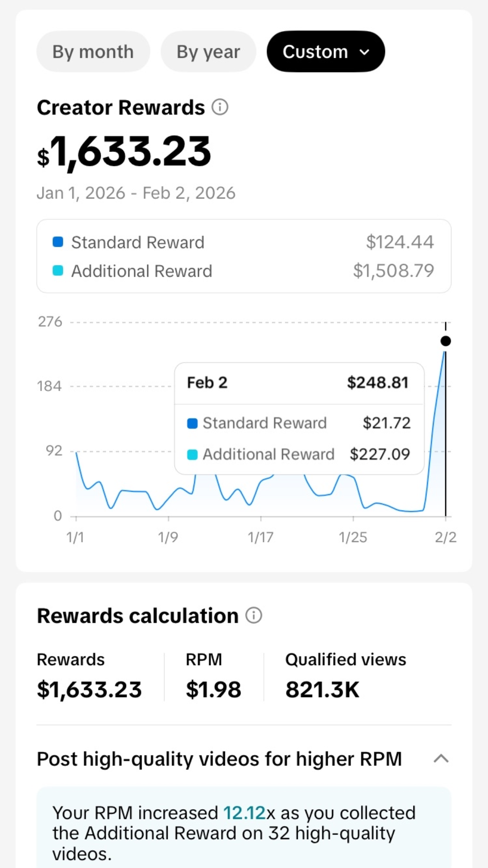Click the cyan Additional Reward legend square
Image resolution: width=488 pixels, height=868 pixels.
click(58, 271)
